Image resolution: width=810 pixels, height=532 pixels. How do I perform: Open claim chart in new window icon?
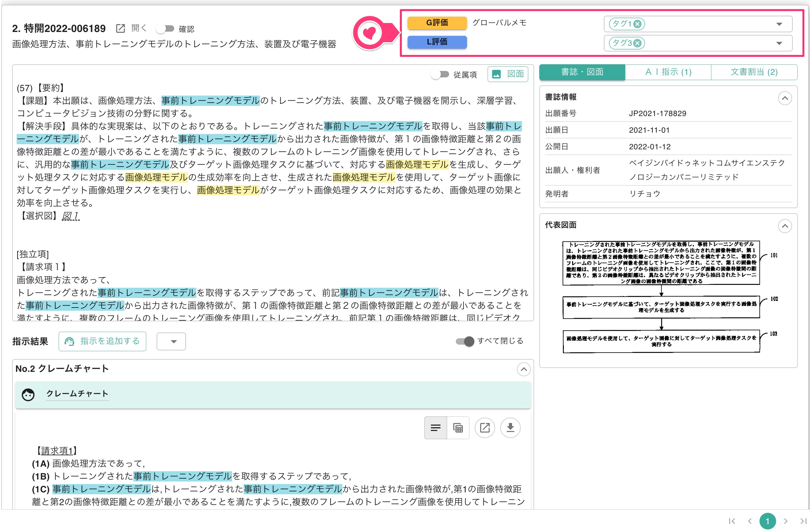(485, 427)
